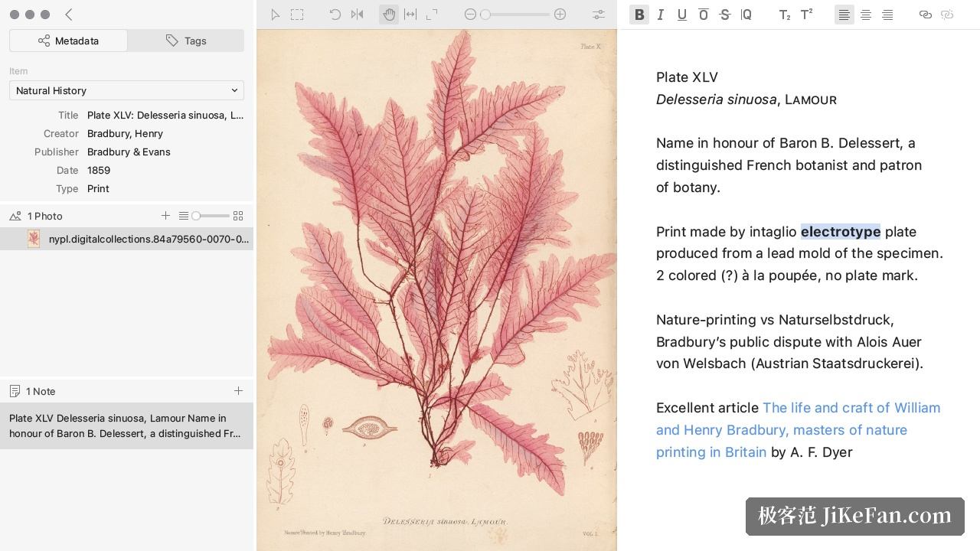Activate the hand pan tool

389,15
